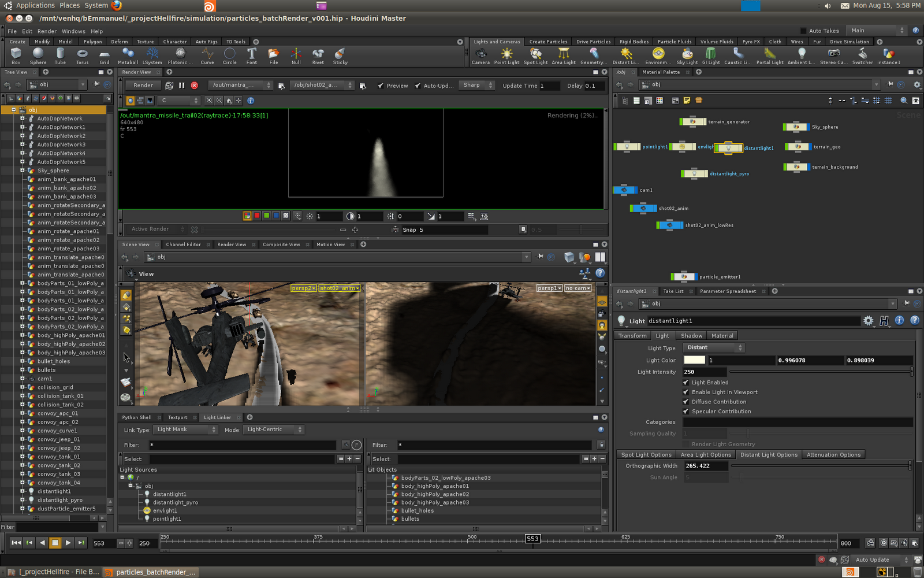This screenshot has height=578, width=924.
Task: Click the Sky Light shelf icon
Action: click(687, 55)
